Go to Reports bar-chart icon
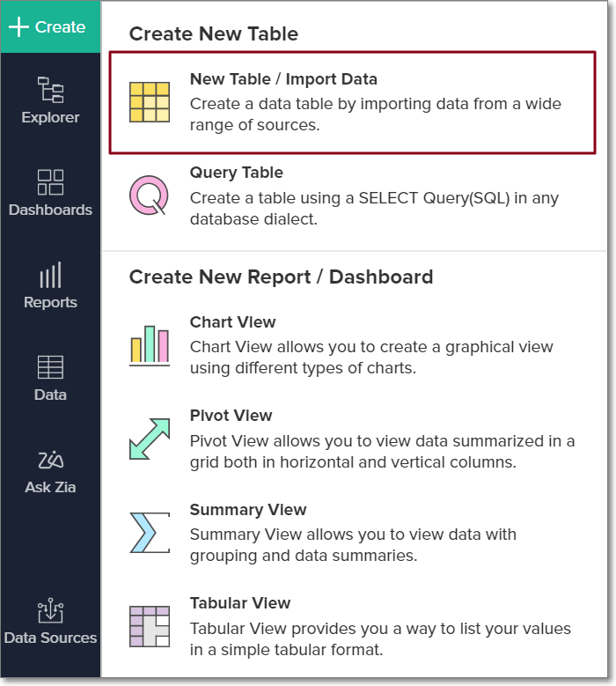Viewport: 616px width, 686px height. click(50, 276)
